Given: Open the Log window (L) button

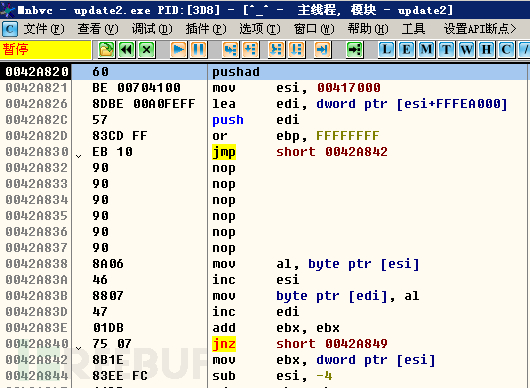Looking at the screenshot, I should 386,50.
